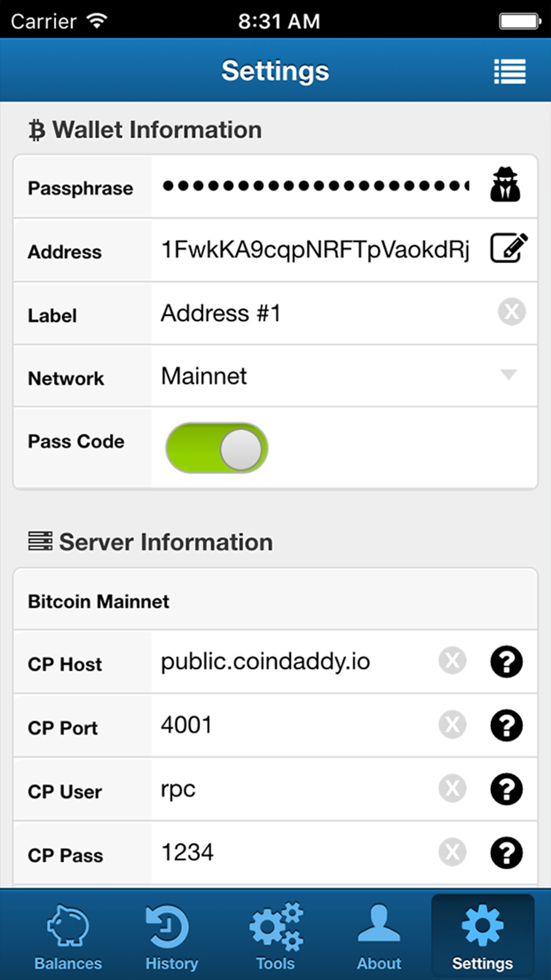
Task: Show help for CP Pass
Action: 506,852
